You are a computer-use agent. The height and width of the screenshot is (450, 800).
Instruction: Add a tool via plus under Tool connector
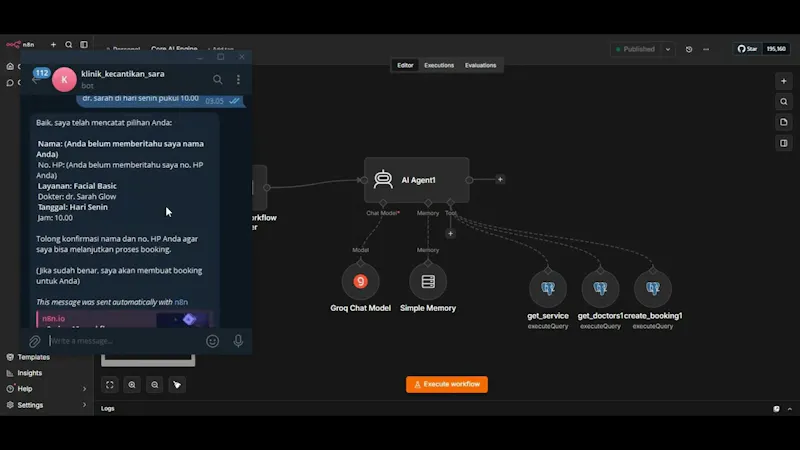pos(450,234)
